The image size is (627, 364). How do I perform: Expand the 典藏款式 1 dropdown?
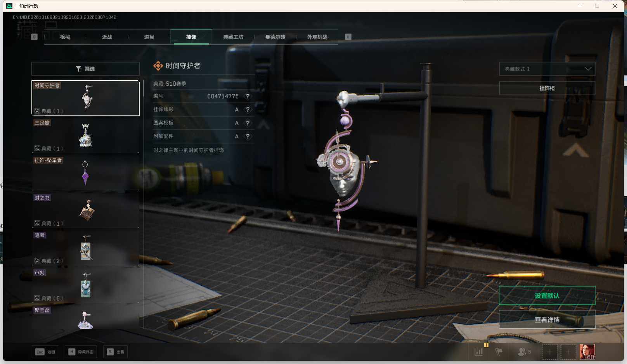point(547,69)
